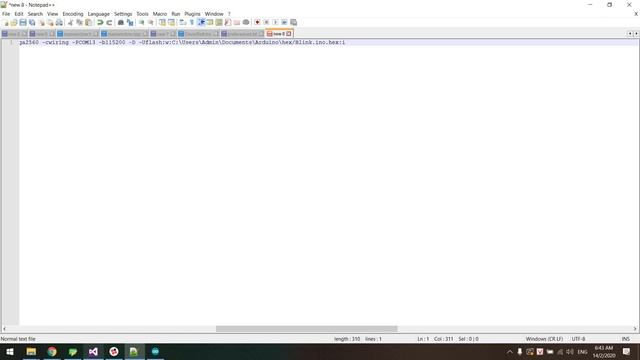Click Run Macro Multiple Times icon
Viewport: 640px width, 360px height.
tap(284, 22)
